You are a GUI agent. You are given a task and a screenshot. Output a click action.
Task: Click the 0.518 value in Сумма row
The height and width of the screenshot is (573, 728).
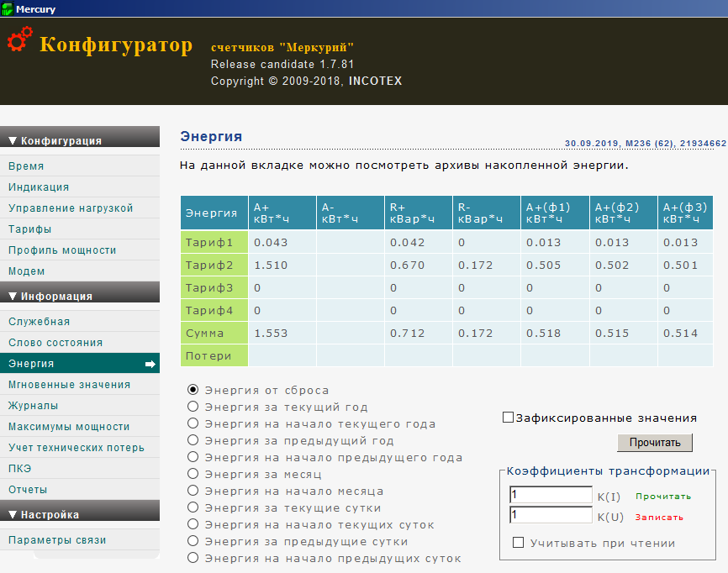[x=543, y=333]
